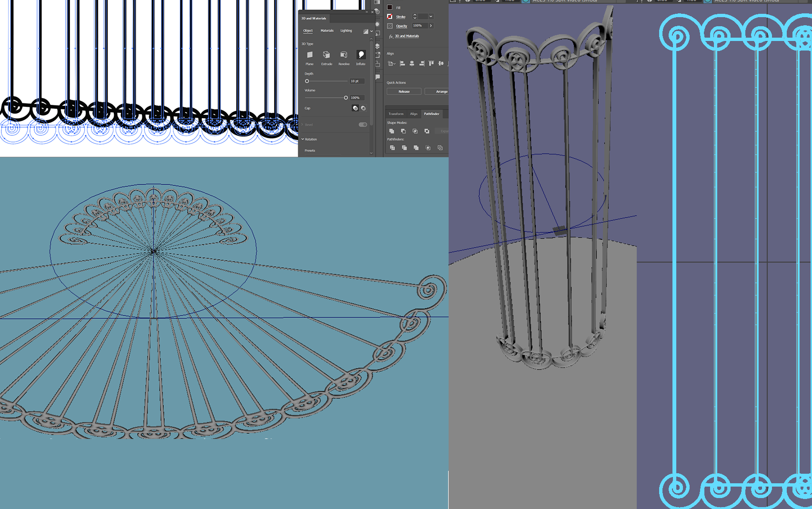The width and height of the screenshot is (812, 509).
Task: Render with ray tracing icon button
Action: (366, 31)
